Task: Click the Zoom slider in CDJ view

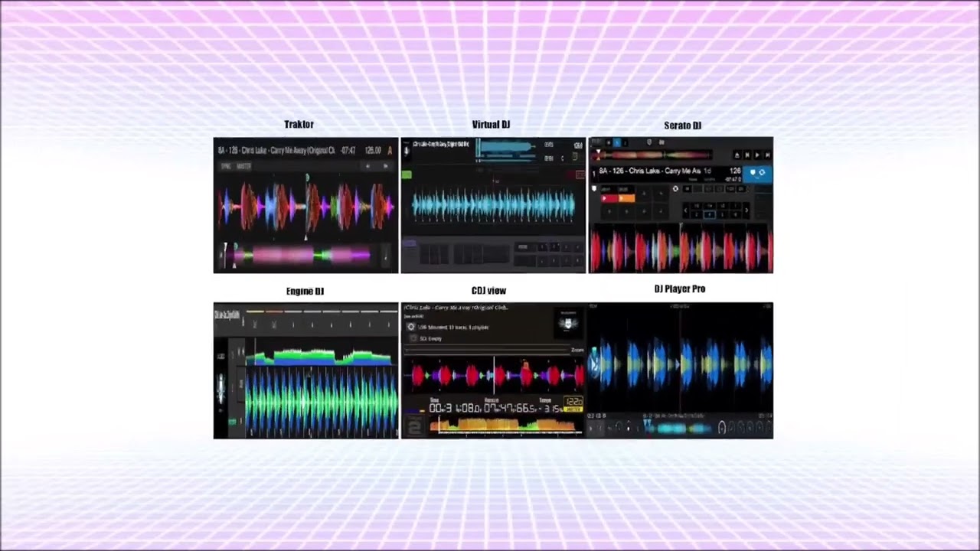Action: tap(488, 350)
